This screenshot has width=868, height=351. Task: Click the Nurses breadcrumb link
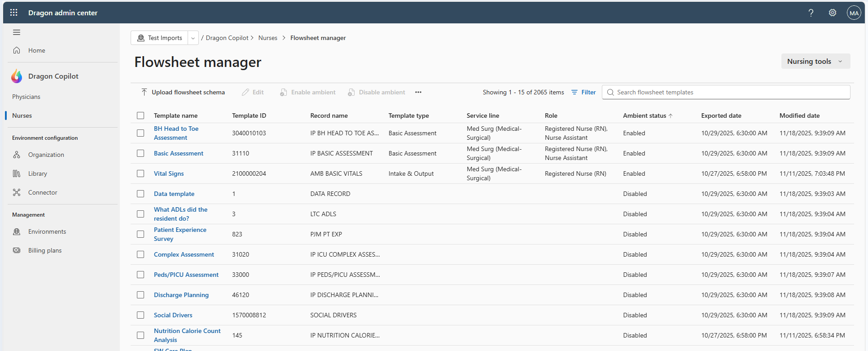(268, 38)
